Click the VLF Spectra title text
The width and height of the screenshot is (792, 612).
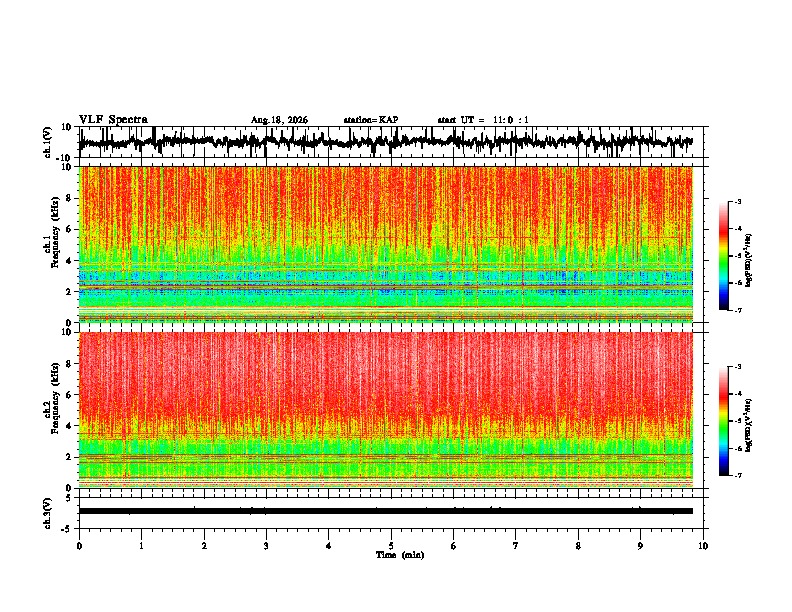point(113,120)
